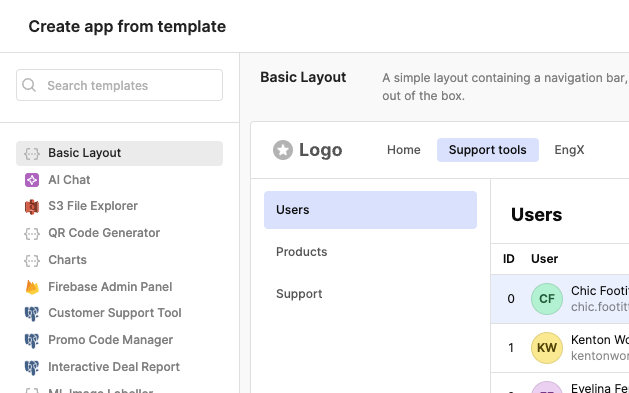Image resolution: width=629 pixels, height=393 pixels.
Task: Select the Chic Footit table row
Action: 560,299
